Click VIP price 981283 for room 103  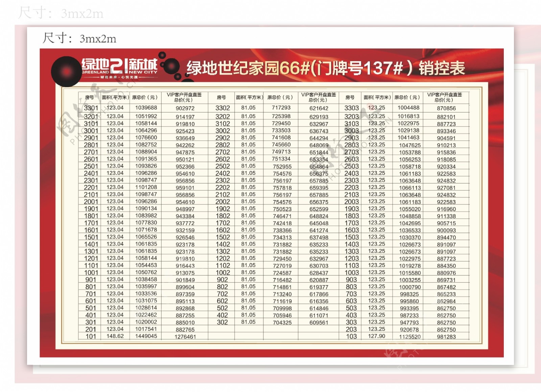pos(446,337)
